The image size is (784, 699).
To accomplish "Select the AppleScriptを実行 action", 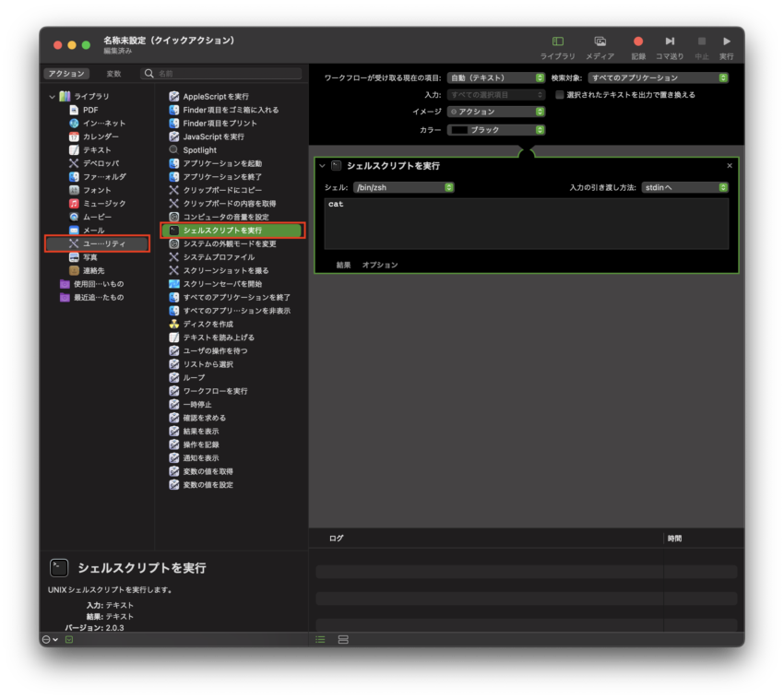I will tap(215, 96).
